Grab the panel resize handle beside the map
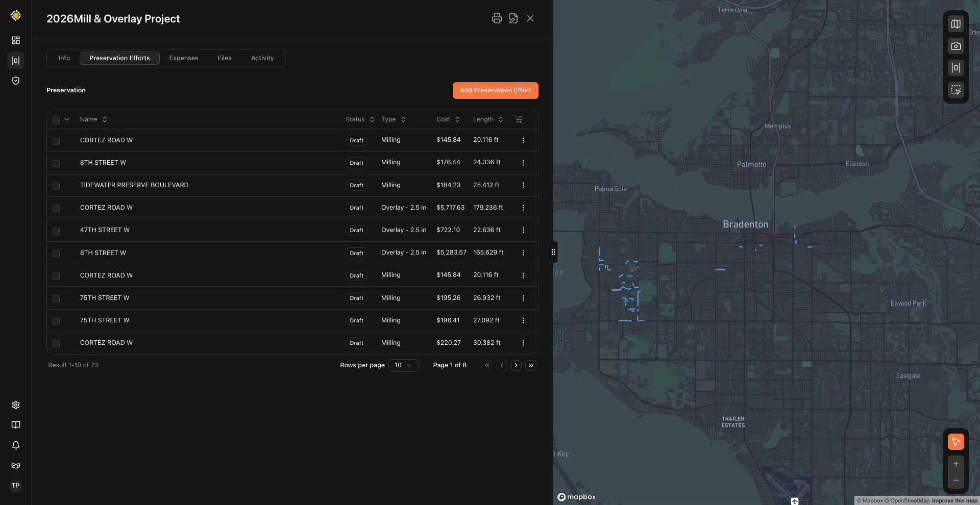Viewport: 980px width, 505px height. click(553, 252)
